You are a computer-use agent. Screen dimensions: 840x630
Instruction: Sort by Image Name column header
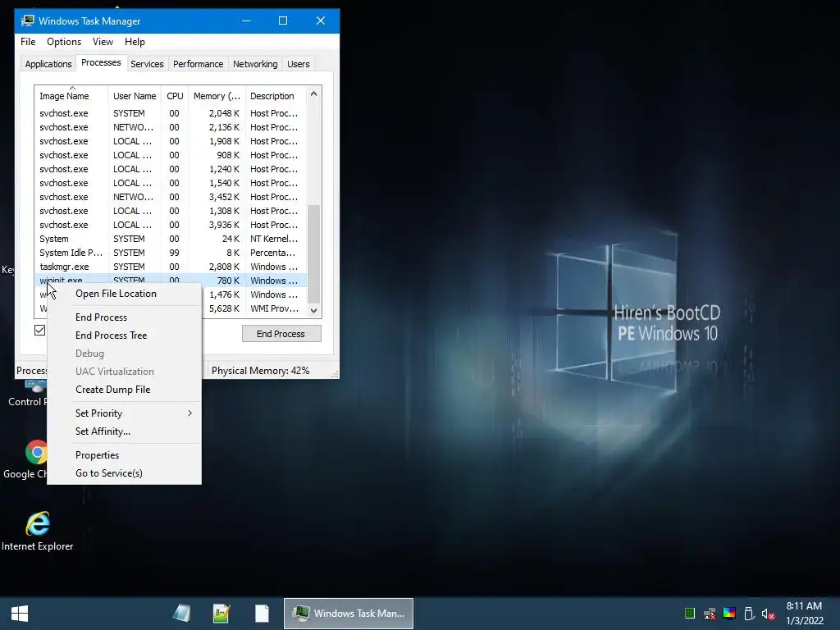coord(71,96)
